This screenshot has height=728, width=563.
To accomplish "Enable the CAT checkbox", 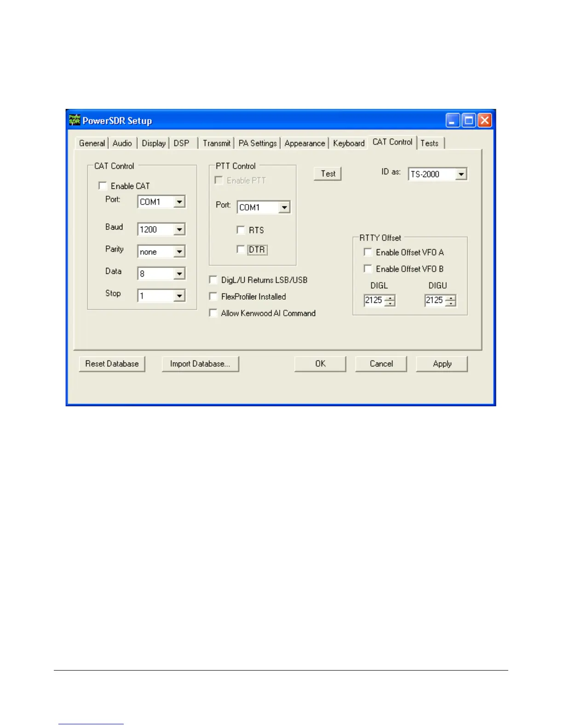I will 103,186.
